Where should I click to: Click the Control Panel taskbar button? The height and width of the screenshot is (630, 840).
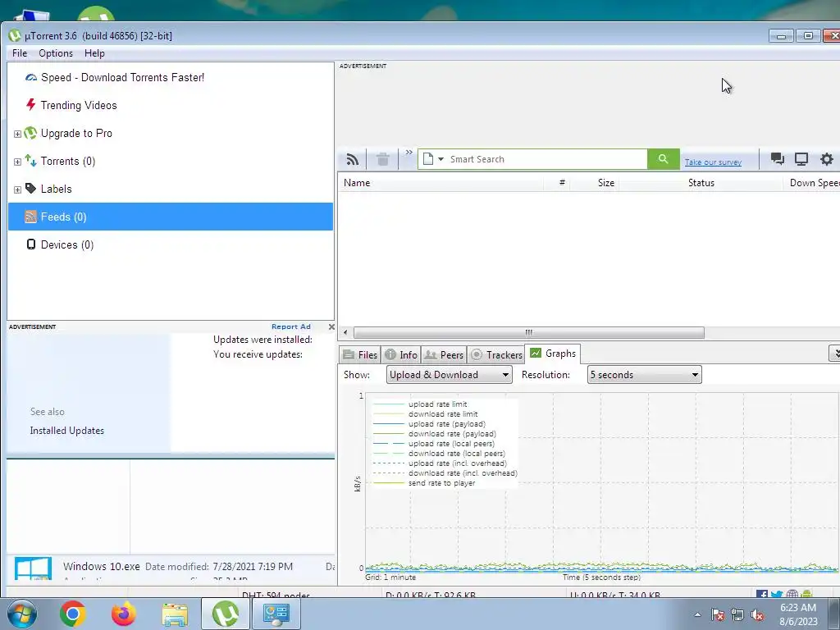276,614
